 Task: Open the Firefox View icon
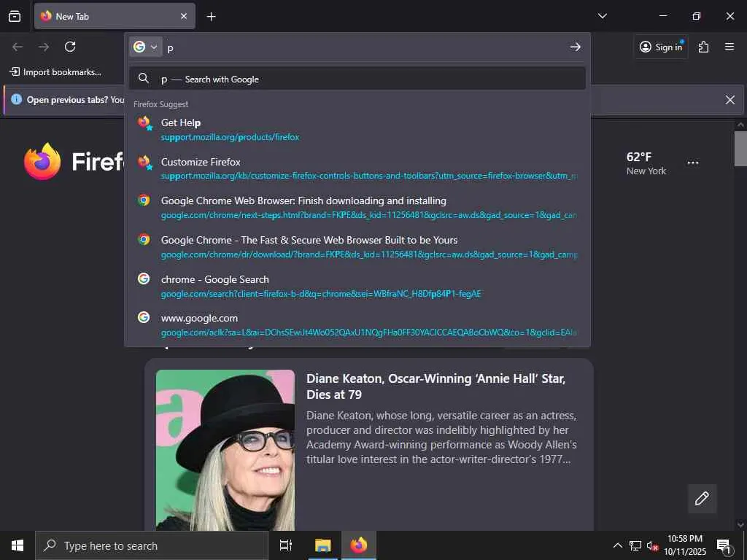[x=15, y=16]
